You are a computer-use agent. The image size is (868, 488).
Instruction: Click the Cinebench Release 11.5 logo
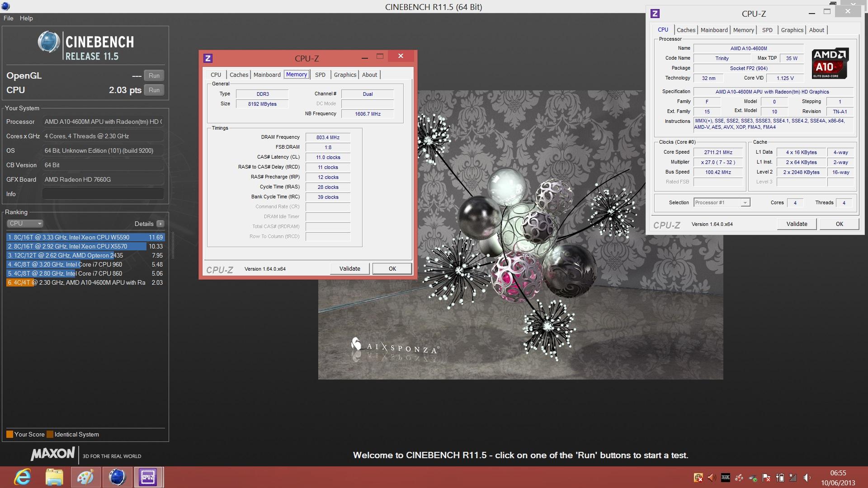click(x=85, y=46)
